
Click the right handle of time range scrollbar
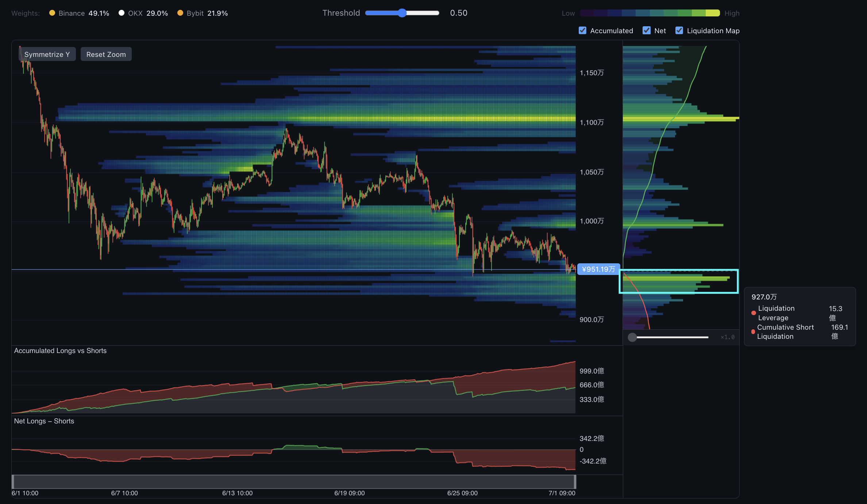coord(575,482)
